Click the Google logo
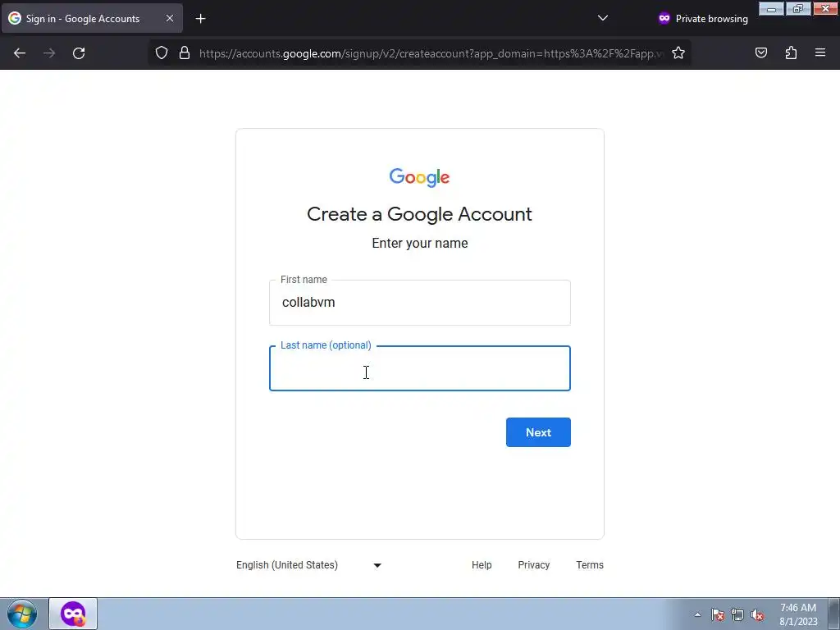Viewport: 840px width, 630px height. tap(419, 177)
